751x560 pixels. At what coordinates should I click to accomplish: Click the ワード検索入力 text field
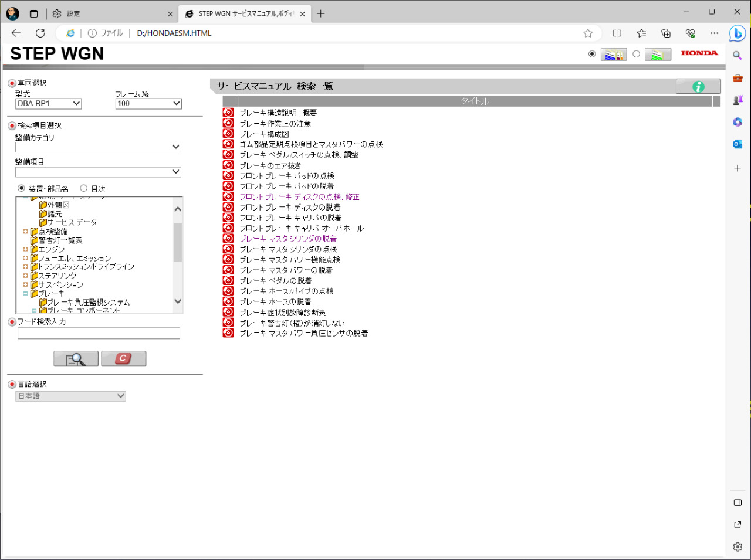point(99,333)
